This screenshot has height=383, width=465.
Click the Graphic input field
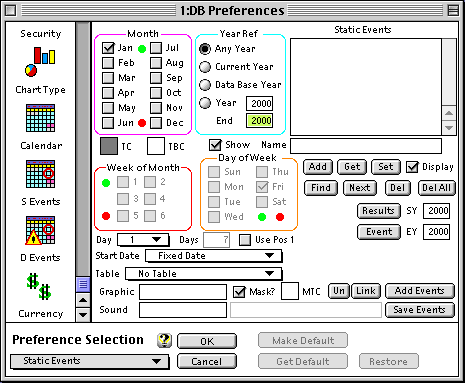(183, 292)
